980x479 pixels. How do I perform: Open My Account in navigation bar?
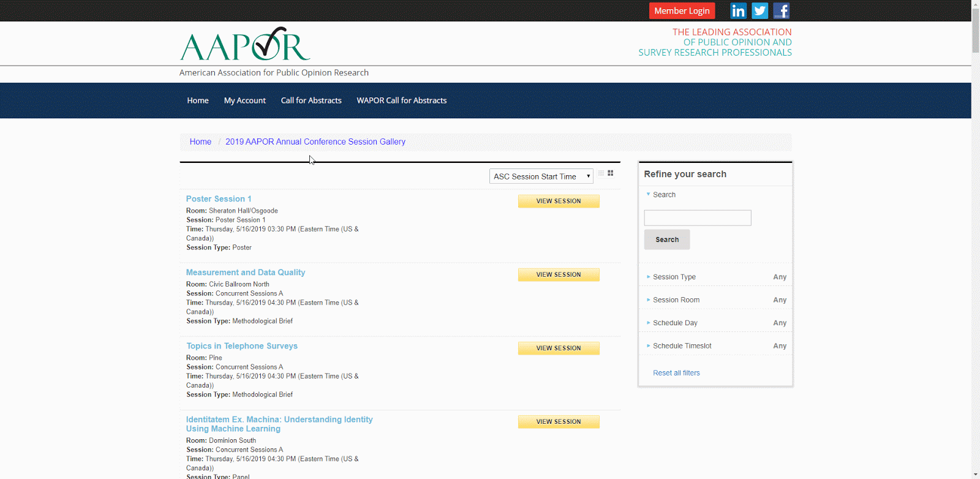[244, 100]
